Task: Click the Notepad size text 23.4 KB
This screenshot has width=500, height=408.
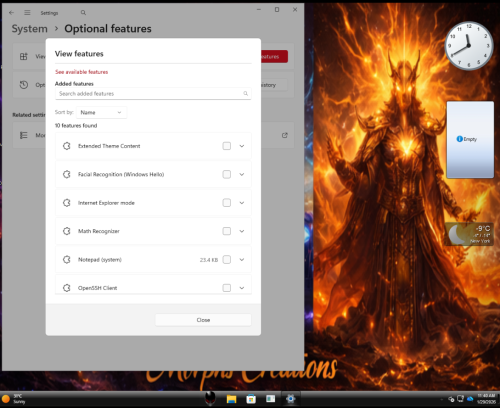Action: coord(209,260)
